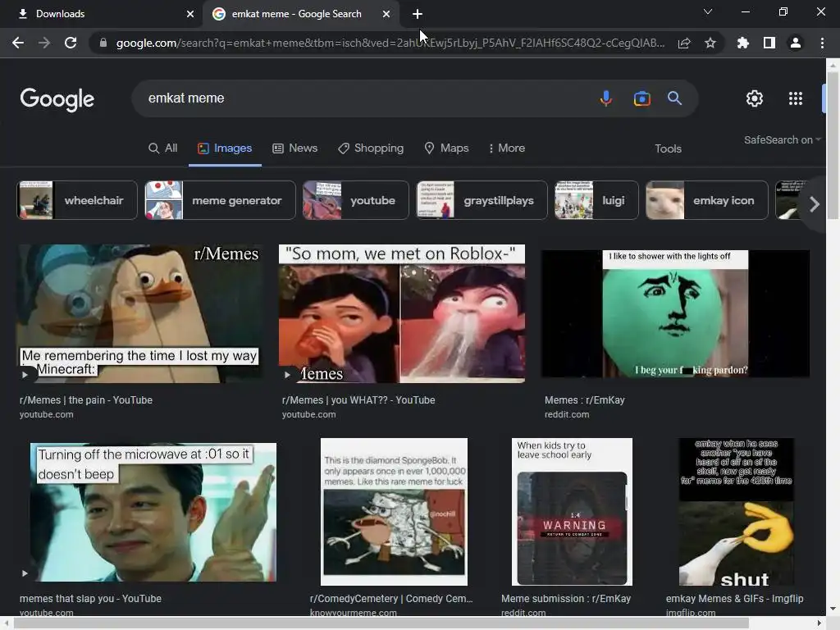Open 'emkay Memes & GIFs - Imgflip' link
The image size is (840, 630).
tap(734, 599)
